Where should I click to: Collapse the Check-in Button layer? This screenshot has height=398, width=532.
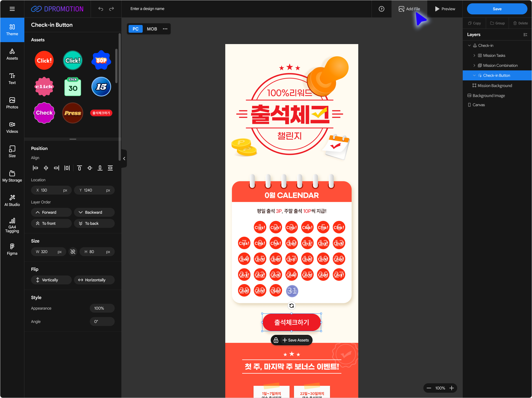[474, 75]
